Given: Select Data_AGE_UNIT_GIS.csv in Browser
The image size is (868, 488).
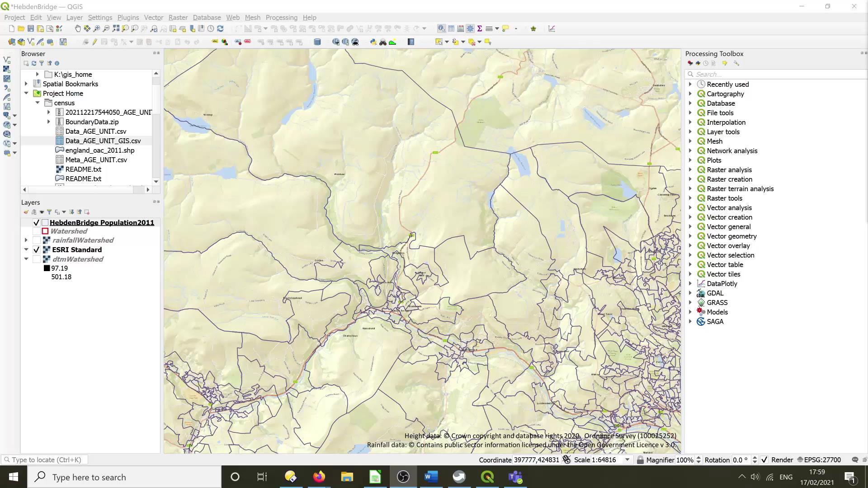Looking at the screenshot, I should coord(103,141).
